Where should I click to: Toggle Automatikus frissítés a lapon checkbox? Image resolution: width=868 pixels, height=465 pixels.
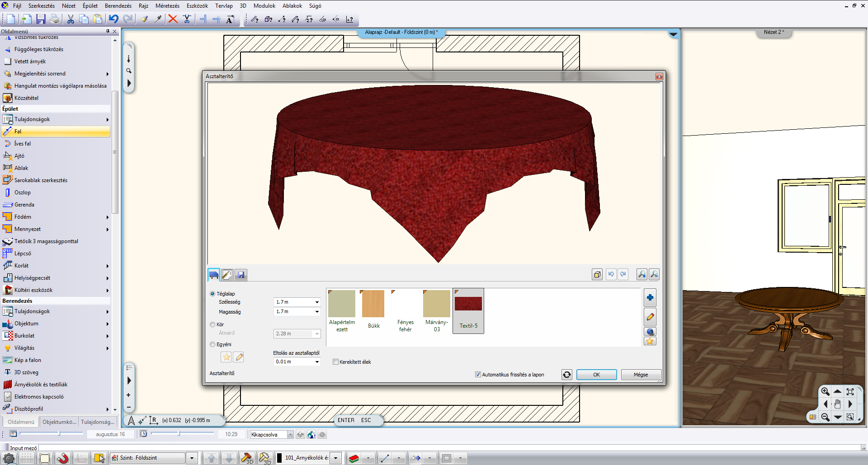478,375
